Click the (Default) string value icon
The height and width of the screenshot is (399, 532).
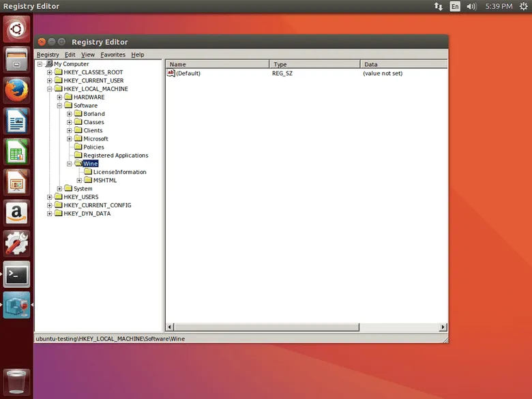click(171, 73)
